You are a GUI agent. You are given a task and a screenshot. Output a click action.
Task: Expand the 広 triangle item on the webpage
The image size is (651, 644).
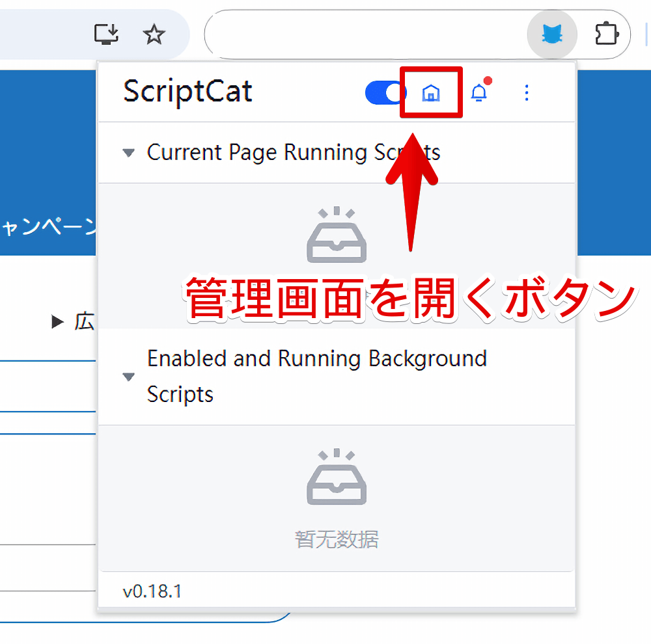pyautogui.click(x=57, y=321)
